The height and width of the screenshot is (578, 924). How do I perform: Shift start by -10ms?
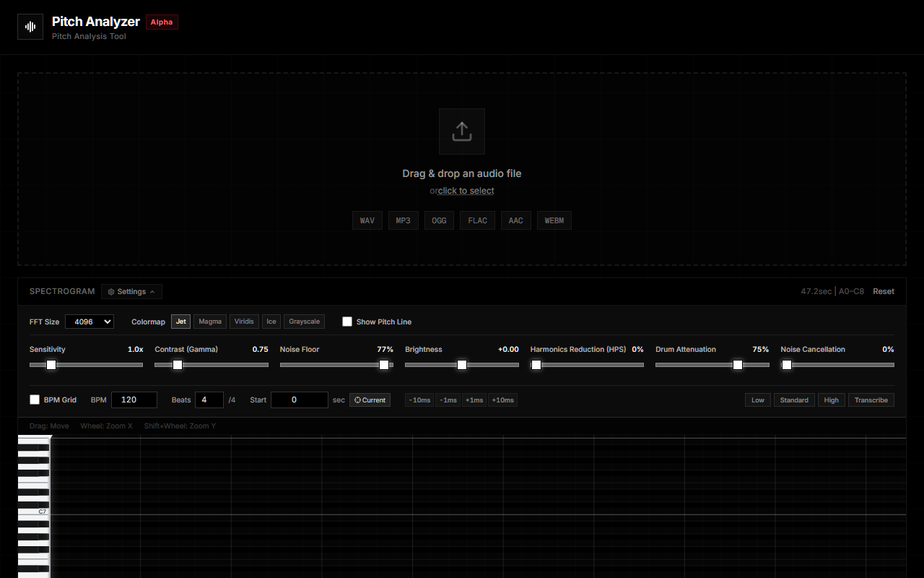click(x=419, y=400)
